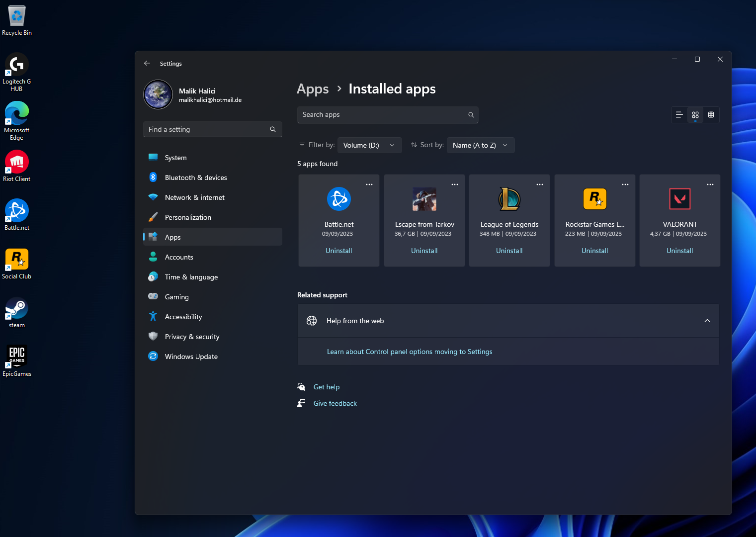This screenshot has width=756, height=537.
Task: Launch EpicGames desktop shortcut
Action: 17,361
